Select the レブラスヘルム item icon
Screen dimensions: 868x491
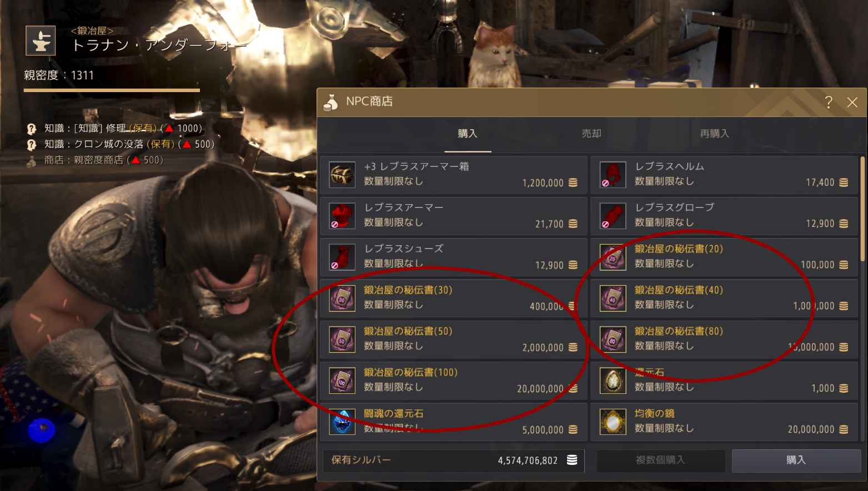click(x=613, y=175)
